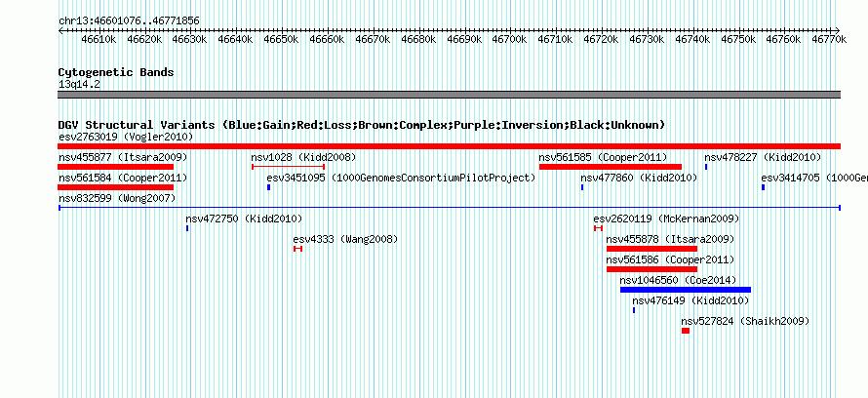Open nsv561586 (Cooper2011) label
Viewport: 868px width, 398px height.
click(670, 259)
